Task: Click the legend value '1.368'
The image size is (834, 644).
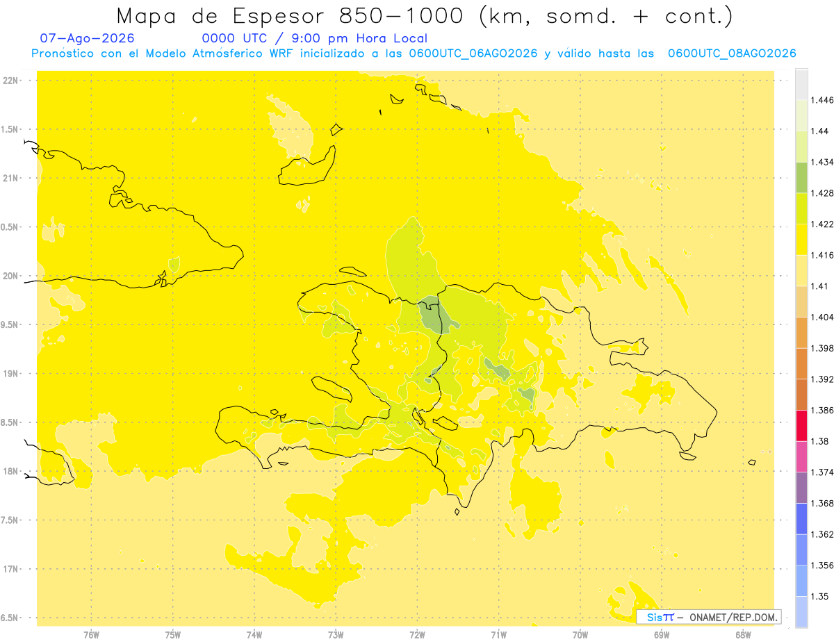Action: [x=822, y=503]
